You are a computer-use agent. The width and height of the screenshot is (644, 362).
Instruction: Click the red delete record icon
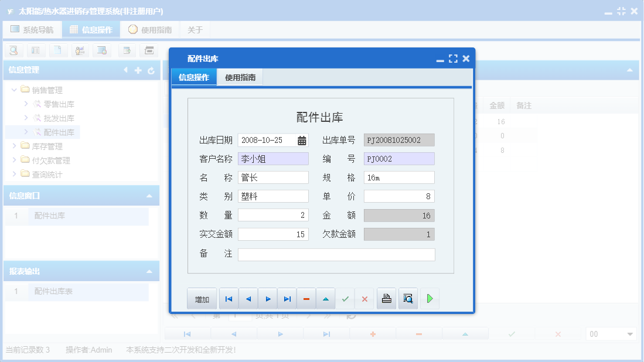click(x=306, y=298)
